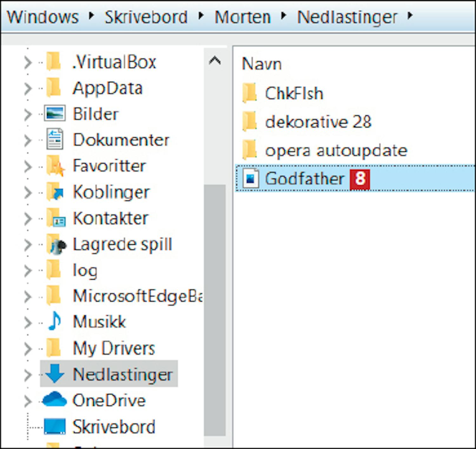Click the Bilder picture icon
Screen dimensions: 476x449
point(55,114)
